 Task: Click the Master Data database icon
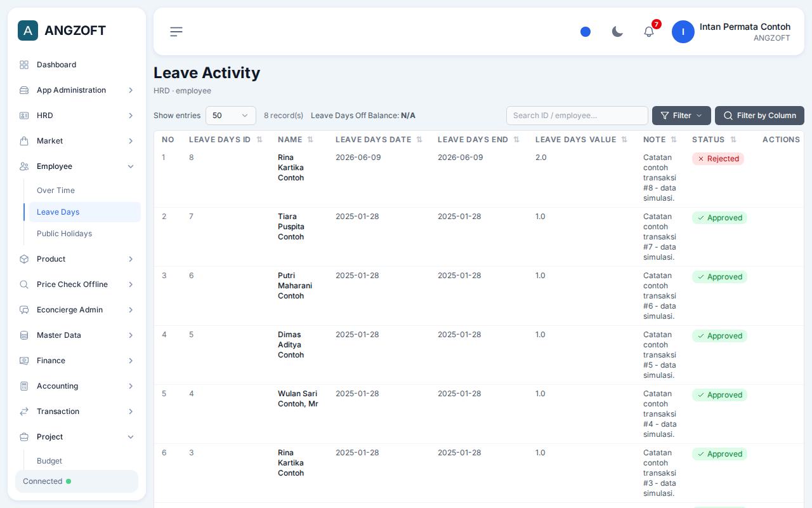(24, 335)
